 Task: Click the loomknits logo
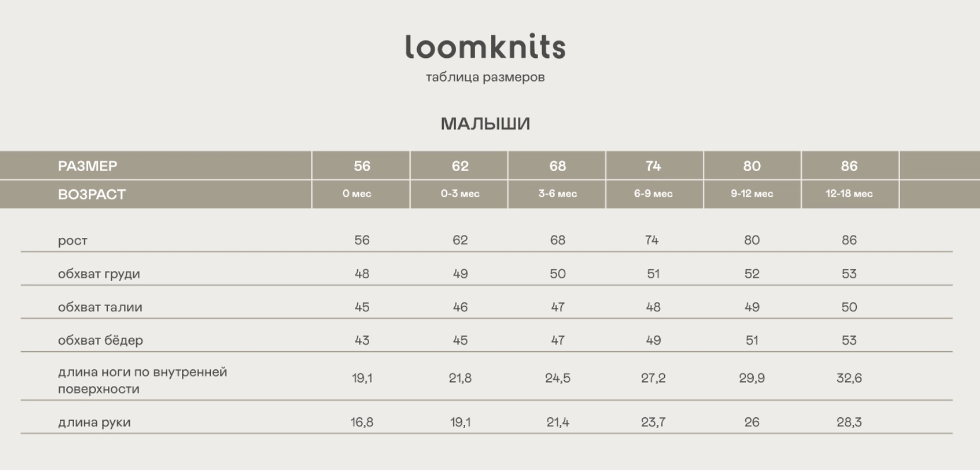point(485,47)
